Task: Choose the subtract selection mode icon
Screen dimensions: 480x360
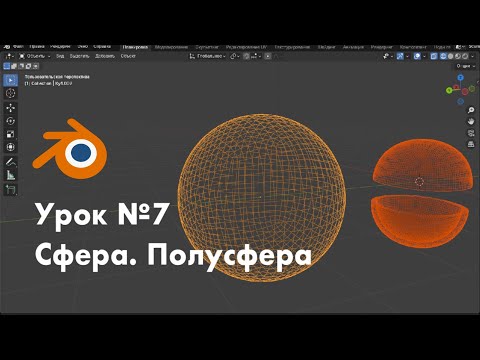Action: (x=21, y=66)
